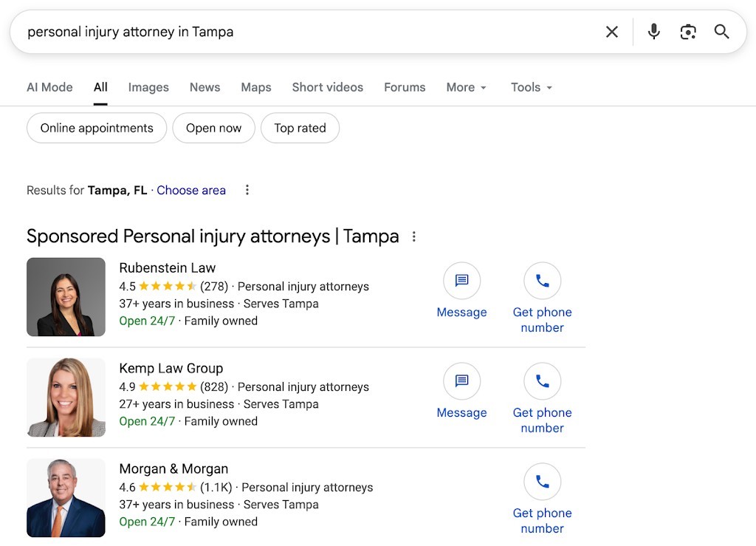756x546 pixels.
Task: Start voice search with the microphone icon
Action: pos(653,32)
